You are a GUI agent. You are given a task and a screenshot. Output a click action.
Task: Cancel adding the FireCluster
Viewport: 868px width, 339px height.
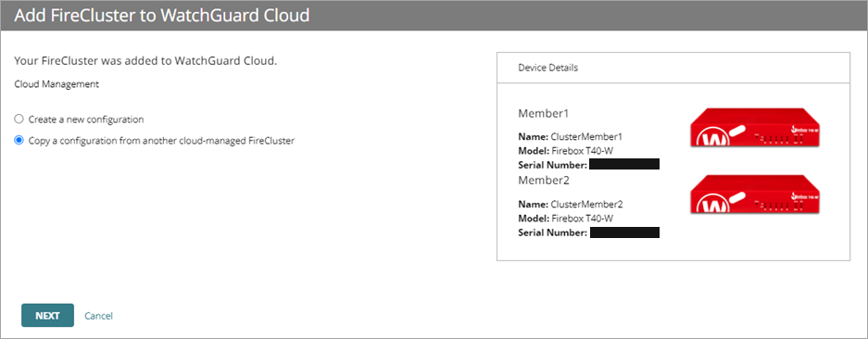(98, 316)
